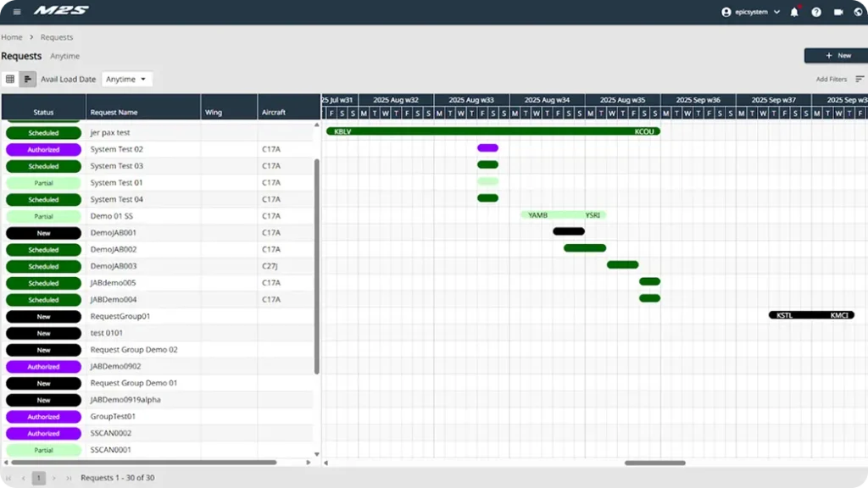Sort by the Status column header

click(43, 112)
